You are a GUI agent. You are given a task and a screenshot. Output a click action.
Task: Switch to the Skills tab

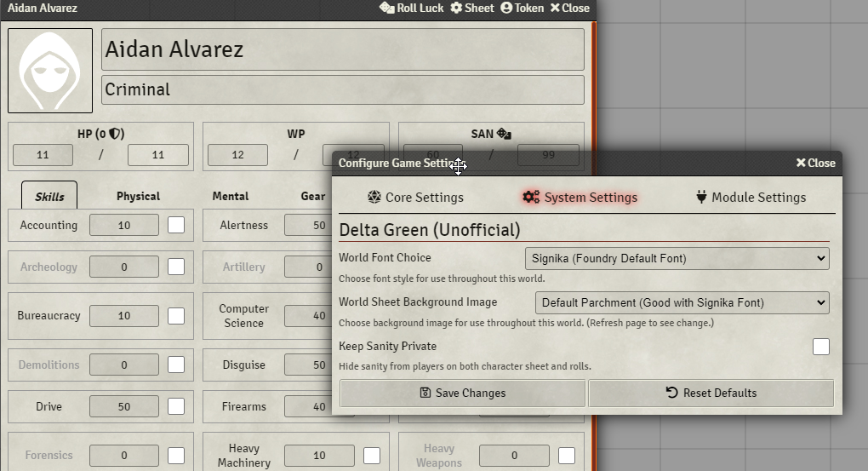click(x=49, y=196)
